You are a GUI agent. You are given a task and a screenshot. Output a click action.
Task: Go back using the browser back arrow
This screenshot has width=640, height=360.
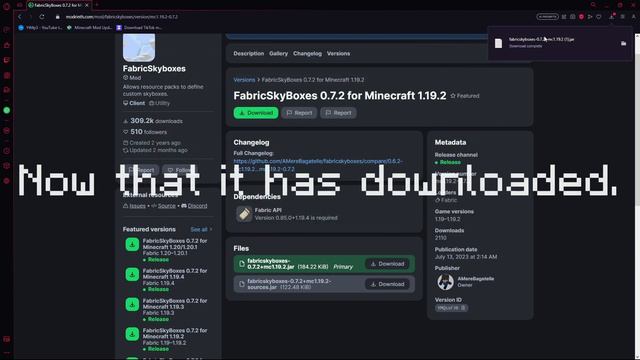19,17
